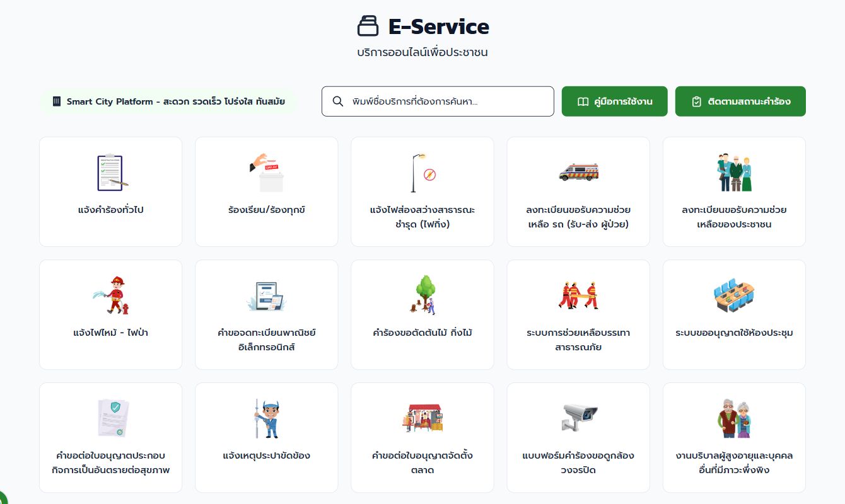The image size is (845, 504).
Task: Select the broken street lamp icon
Action: point(422,172)
